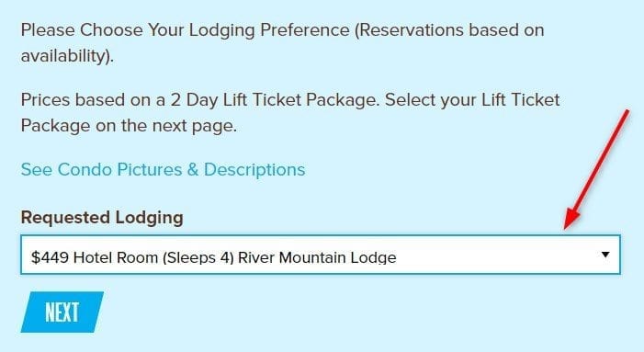Open the Requested Lodging combo box
Viewport: 644px width, 352px height.
pos(321,255)
